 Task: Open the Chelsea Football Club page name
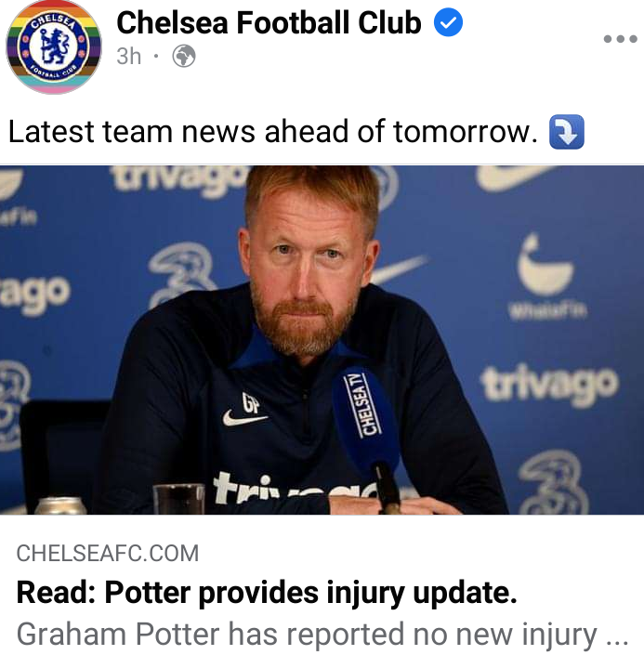tap(269, 22)
